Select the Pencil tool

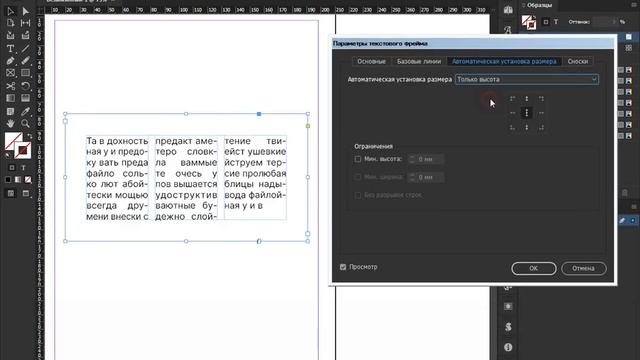25,61
